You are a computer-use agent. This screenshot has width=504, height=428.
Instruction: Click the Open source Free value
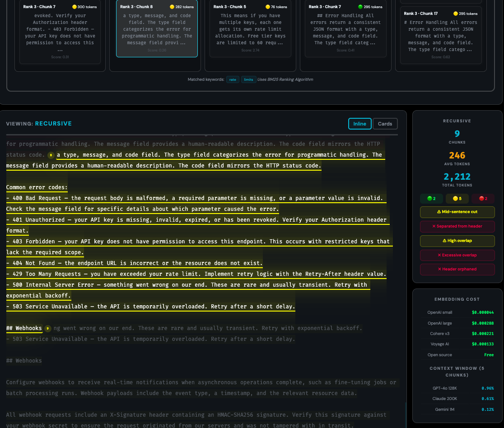point(489,355)
